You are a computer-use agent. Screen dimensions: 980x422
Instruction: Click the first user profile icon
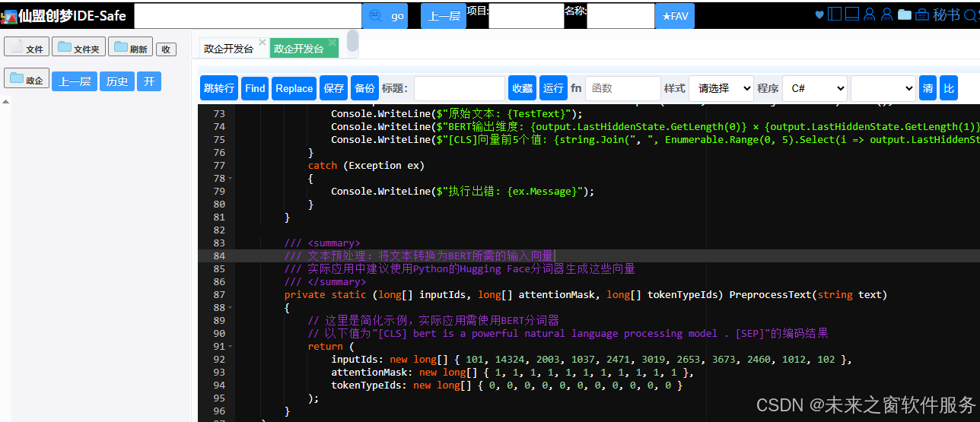click(870, 14)
